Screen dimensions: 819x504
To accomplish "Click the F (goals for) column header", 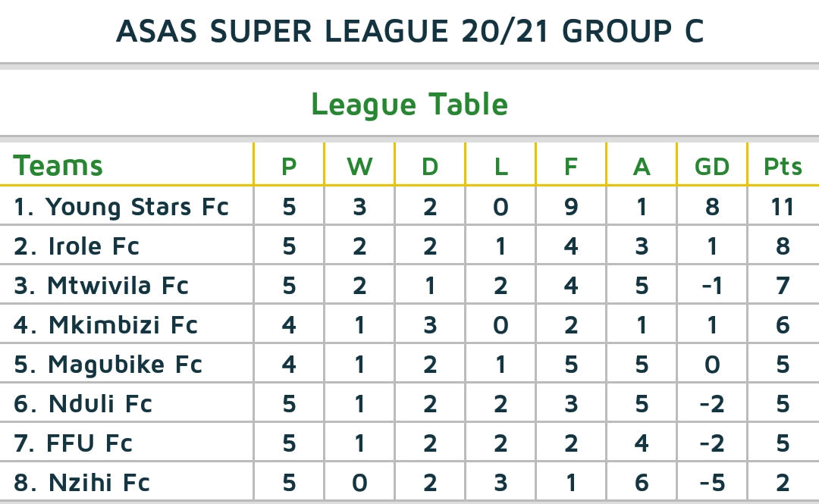I will pos(571,166).
